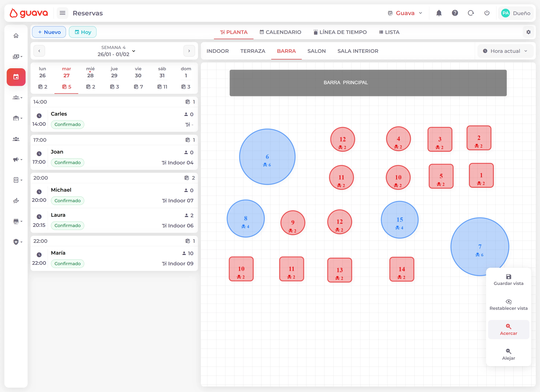The image size is (540, 392).
Task: Refresh using the reload icon
Action: pyautogui.click(x=471, y=13)
